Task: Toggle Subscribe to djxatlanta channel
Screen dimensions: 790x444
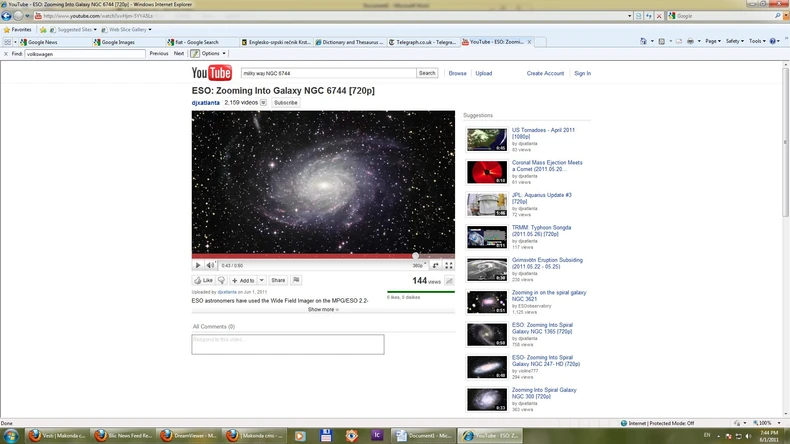Action: [x=286, y=103]
